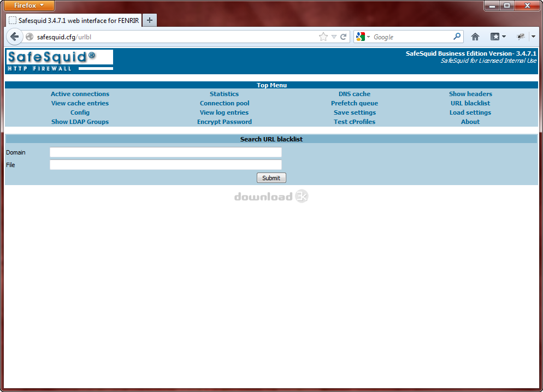This screenshot has height=392, width=543.
Task: Open the DNS cache page
Action: [x=355, y=94]
